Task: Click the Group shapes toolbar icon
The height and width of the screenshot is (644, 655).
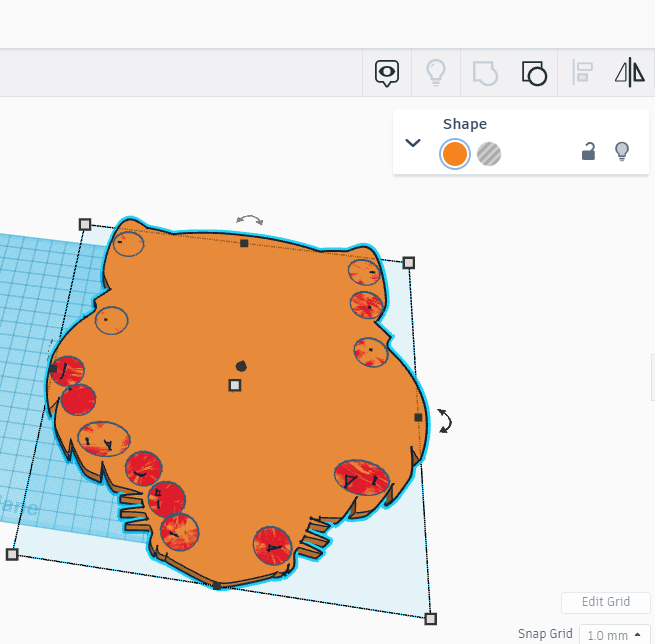Action: pyautogui.click(x=485, y=74)
